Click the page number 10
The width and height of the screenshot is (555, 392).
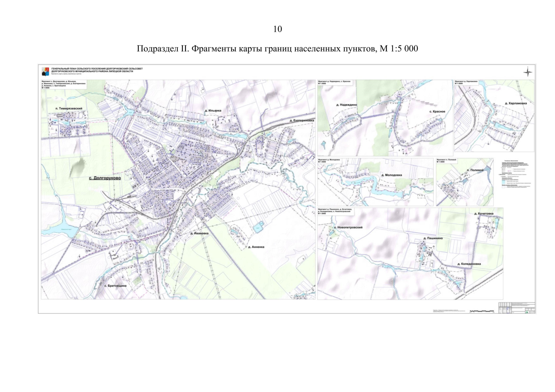tap(277, 29)
